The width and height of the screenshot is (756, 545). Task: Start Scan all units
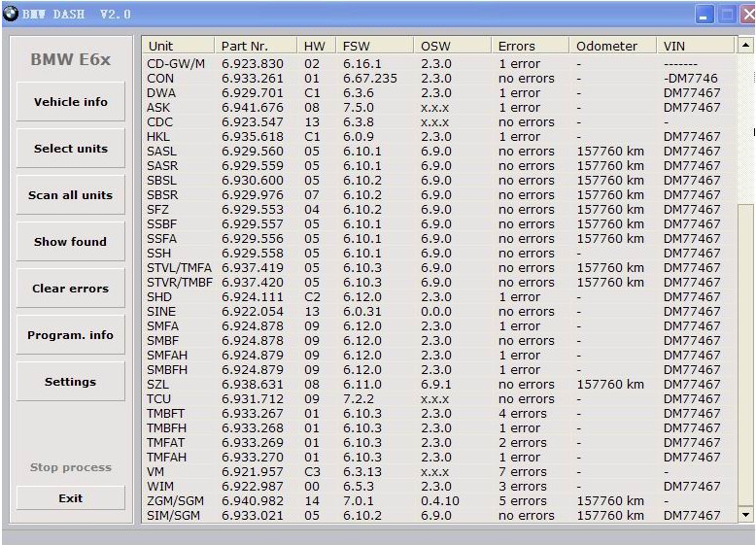[70, 195]
